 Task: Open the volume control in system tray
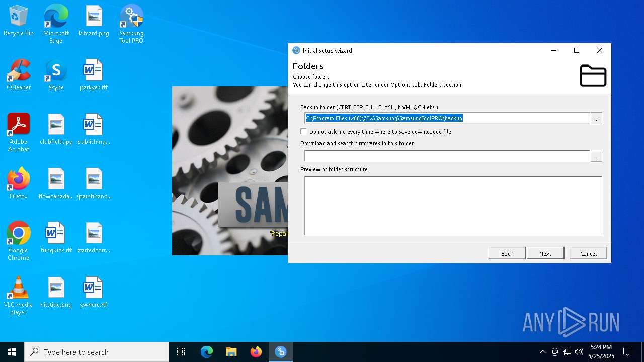(x=579, y=352)
